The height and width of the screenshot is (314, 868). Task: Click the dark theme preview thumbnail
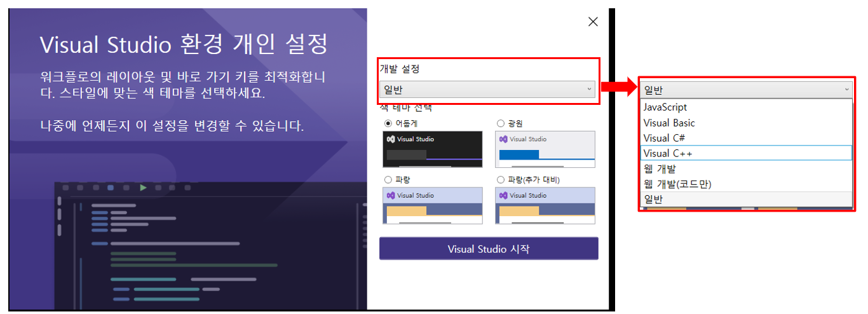click(x=433, y=149)
